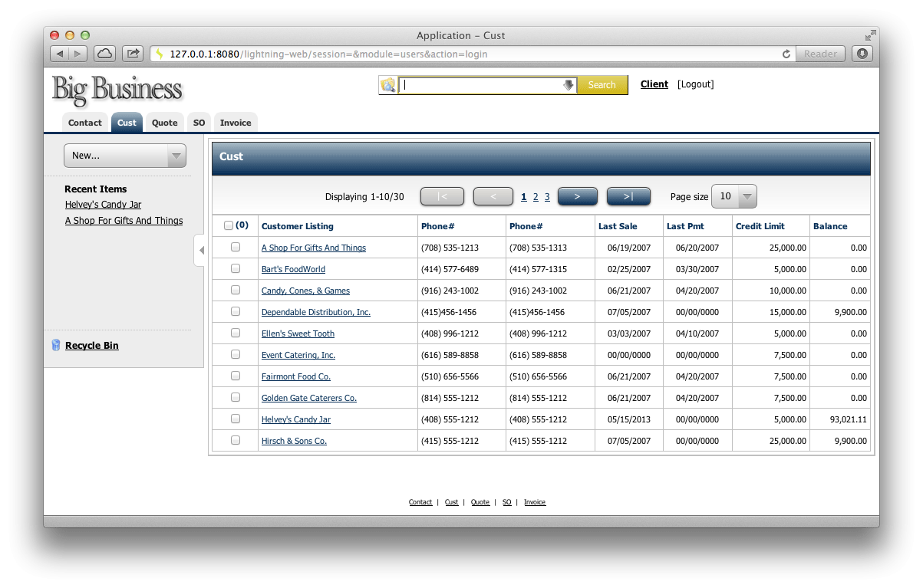Go to results page 2
Viewport: 923px width, 588px height.
536,197
